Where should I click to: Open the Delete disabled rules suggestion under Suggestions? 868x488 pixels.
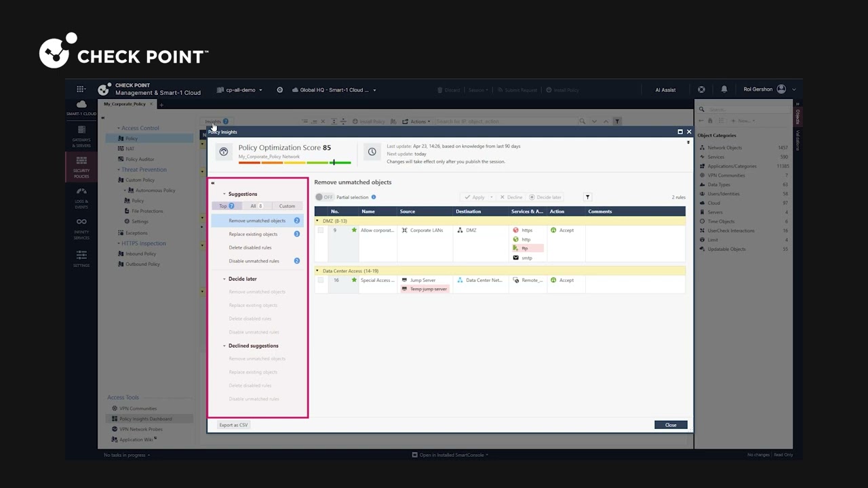tap(258, 247)
